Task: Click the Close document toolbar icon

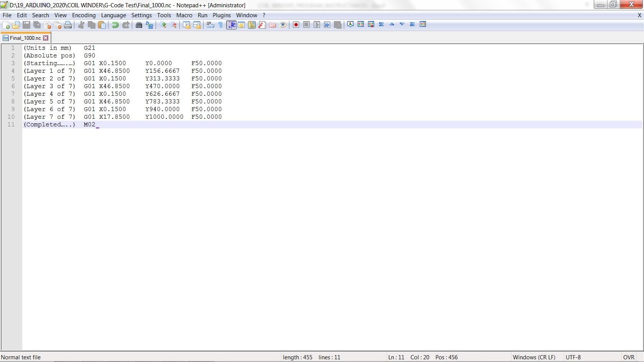Action: pyautogui.click(x=48, y=25)
